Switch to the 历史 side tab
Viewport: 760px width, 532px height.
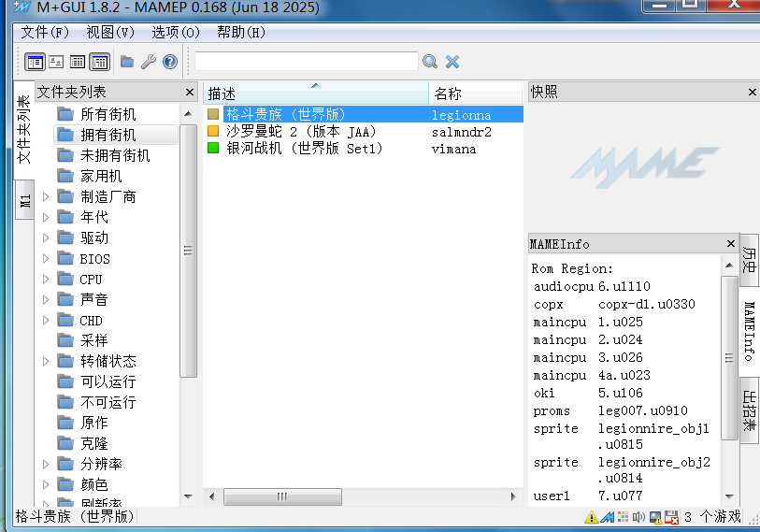click(750, 259)
